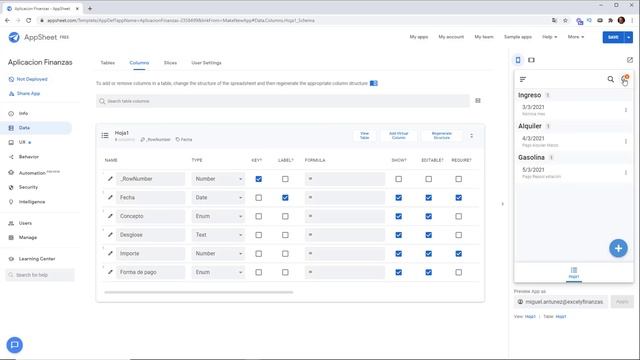Open type dropdown for Importe
The height and width of the screenshot is (360, 640).
click(x=218, y=253)
